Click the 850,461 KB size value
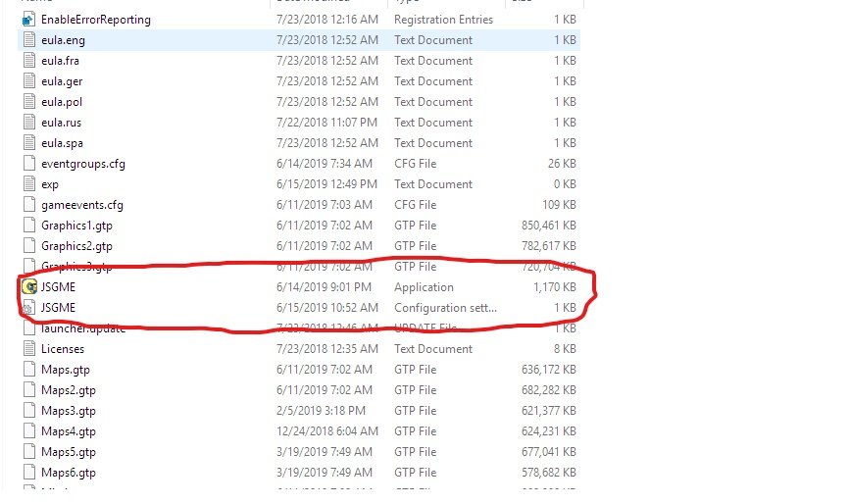 [x=549, y=226]
